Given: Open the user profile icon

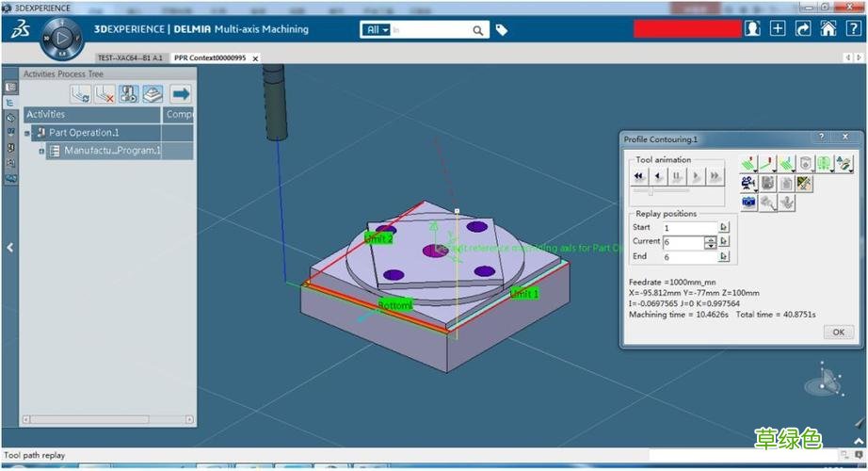Looking at the screenshot, I should point(752,28).
